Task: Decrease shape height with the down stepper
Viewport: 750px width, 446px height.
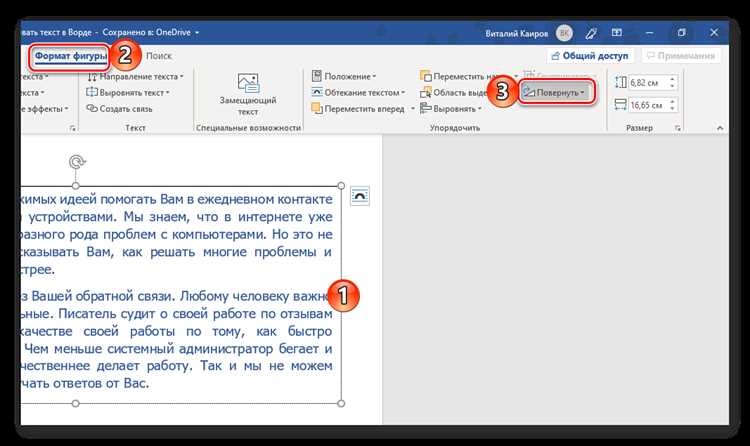Action: pyautogui.click(x=673, y=86)
